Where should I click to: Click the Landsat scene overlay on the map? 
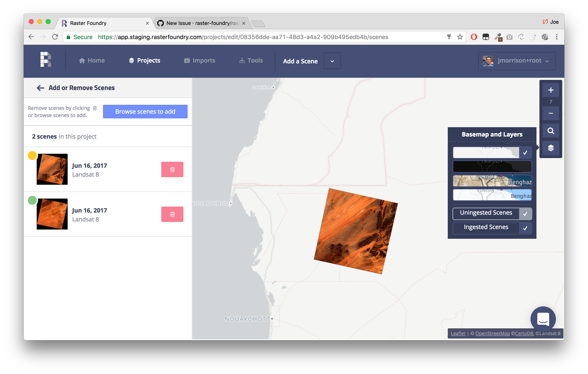click(356, 231)
